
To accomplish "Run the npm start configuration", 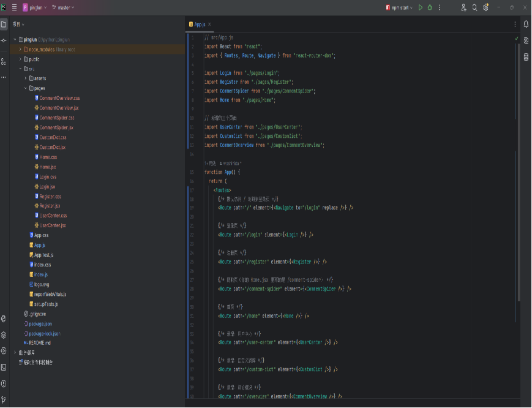I will pos(420,7).
